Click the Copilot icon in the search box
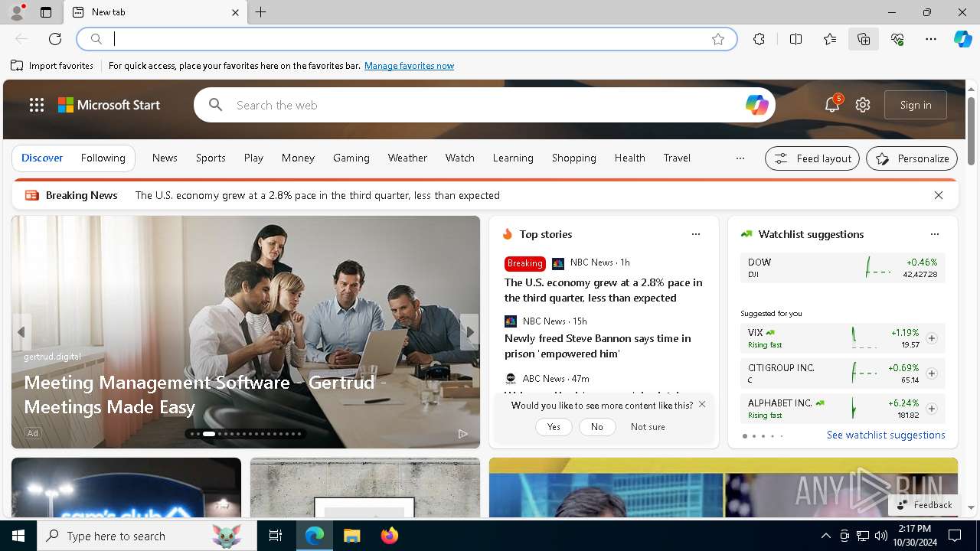 (756, 105)
